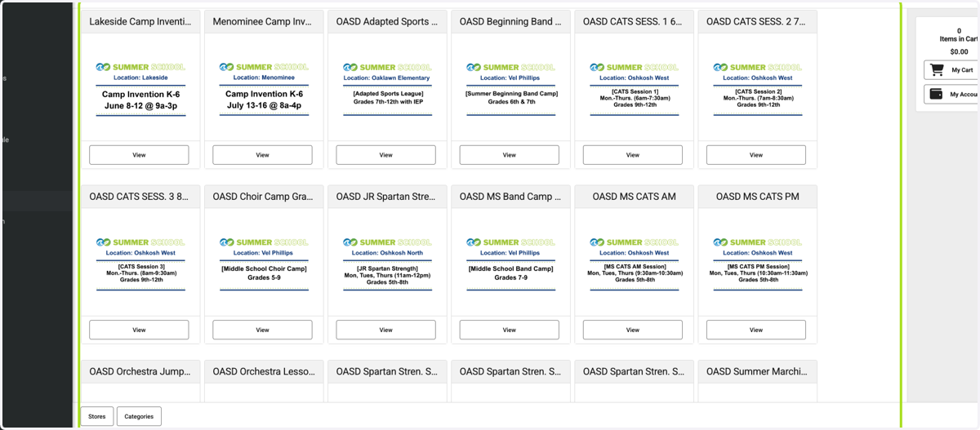The width and height of the screenshot is (980, 430).
Task: Click the 'OASD MS CATS AM' card title
Action: [x=634, y=197]
